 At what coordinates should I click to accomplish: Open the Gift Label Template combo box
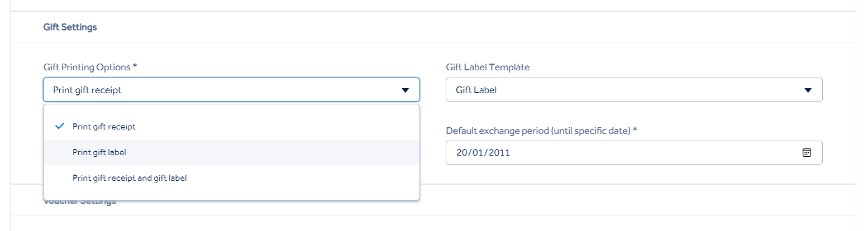pos(634,89)
